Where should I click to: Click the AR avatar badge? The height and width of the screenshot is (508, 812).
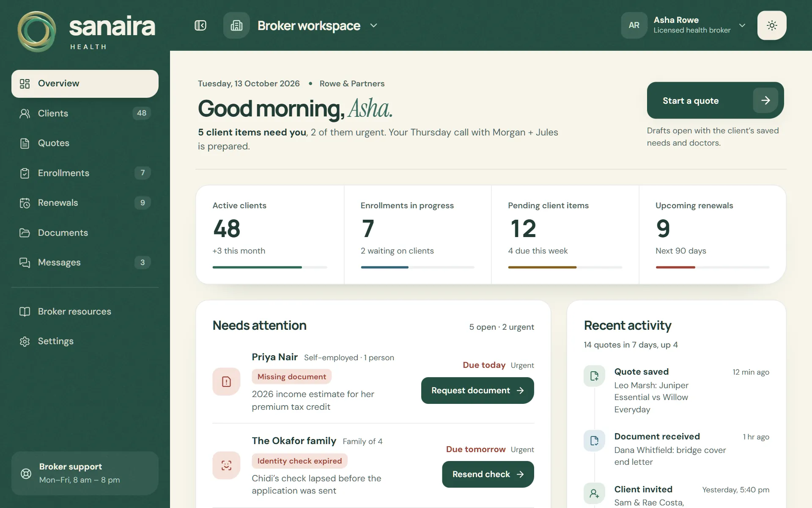tap(634, 25)
